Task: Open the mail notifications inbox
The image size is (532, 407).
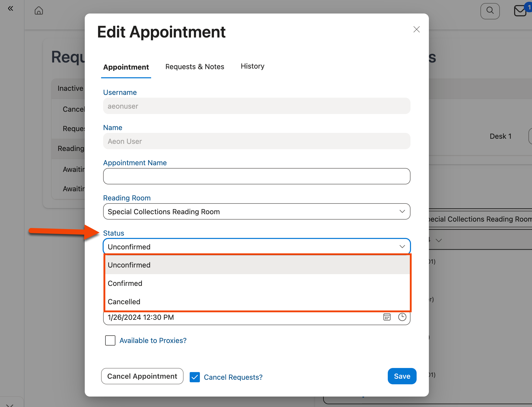Action: coord(520,11)
